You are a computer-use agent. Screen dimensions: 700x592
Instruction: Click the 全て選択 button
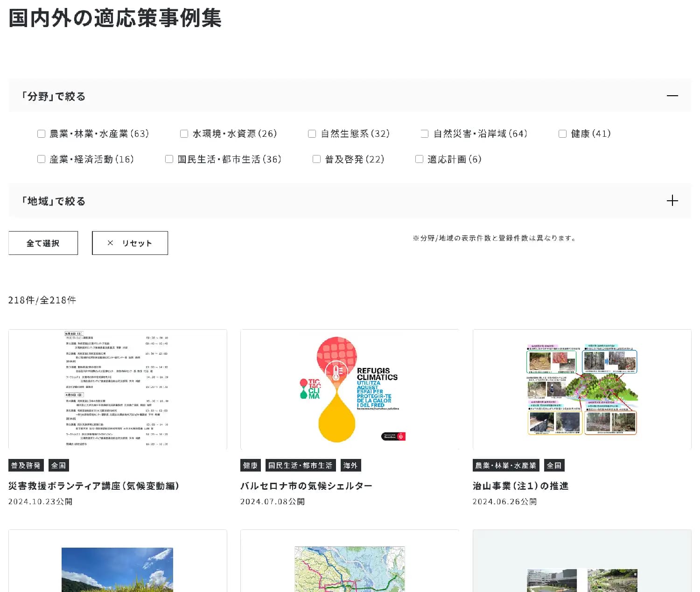[43, 243]
